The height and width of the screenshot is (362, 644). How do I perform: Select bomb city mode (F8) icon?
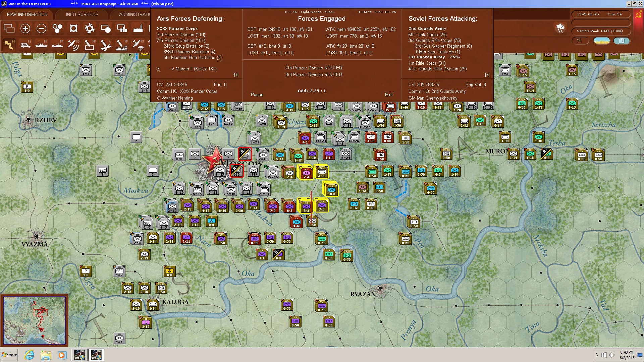122,45
